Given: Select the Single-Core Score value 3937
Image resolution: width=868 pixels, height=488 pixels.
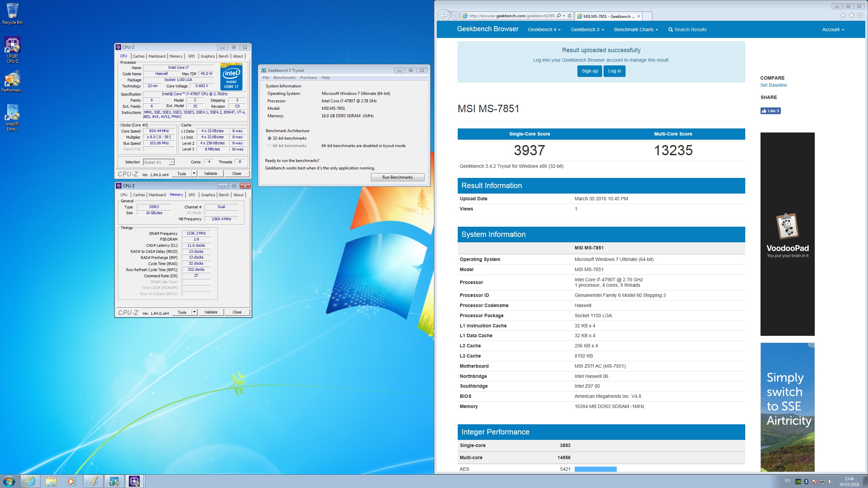Looking at the screenshot, I should [529, 150].
